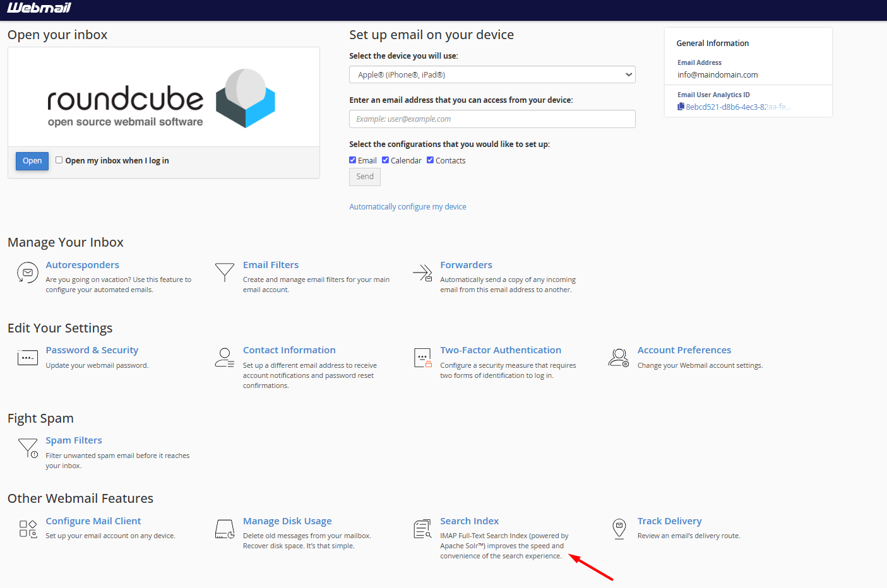Click the Send button
The image size is (887, 588).
[365, 177]
